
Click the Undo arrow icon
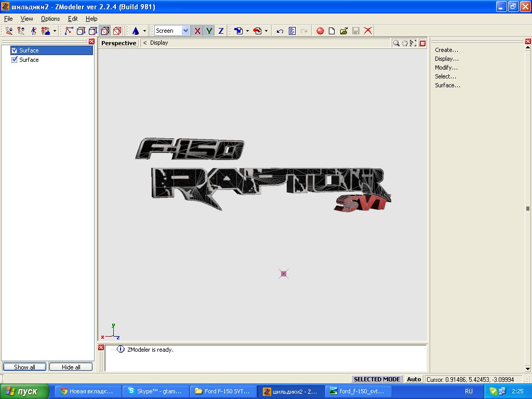[x=280, y=31]
